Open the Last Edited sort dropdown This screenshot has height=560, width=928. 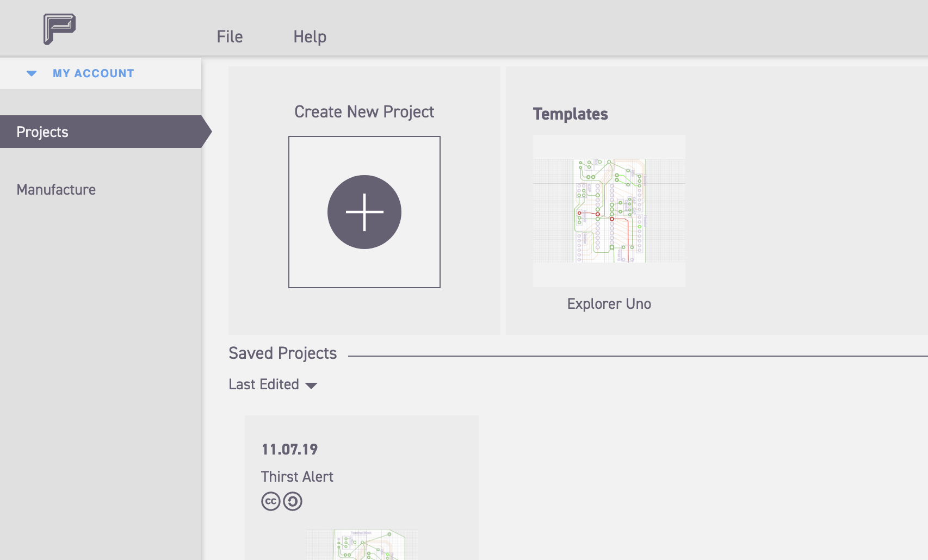coord(264,384)
